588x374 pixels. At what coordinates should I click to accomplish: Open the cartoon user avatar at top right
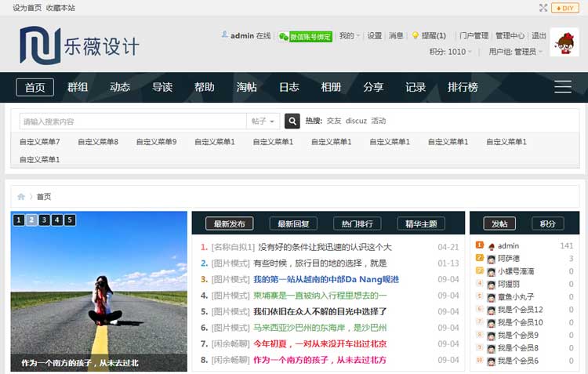[564, 42]
